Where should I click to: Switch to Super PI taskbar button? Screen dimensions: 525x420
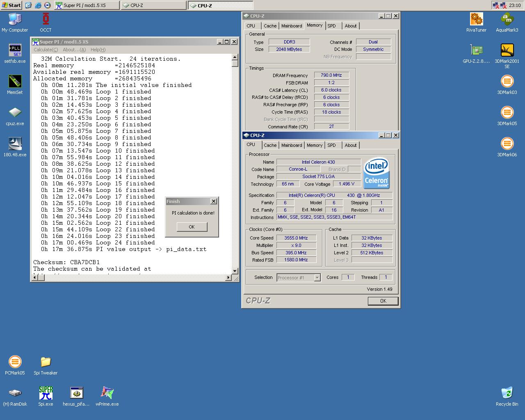87,5
